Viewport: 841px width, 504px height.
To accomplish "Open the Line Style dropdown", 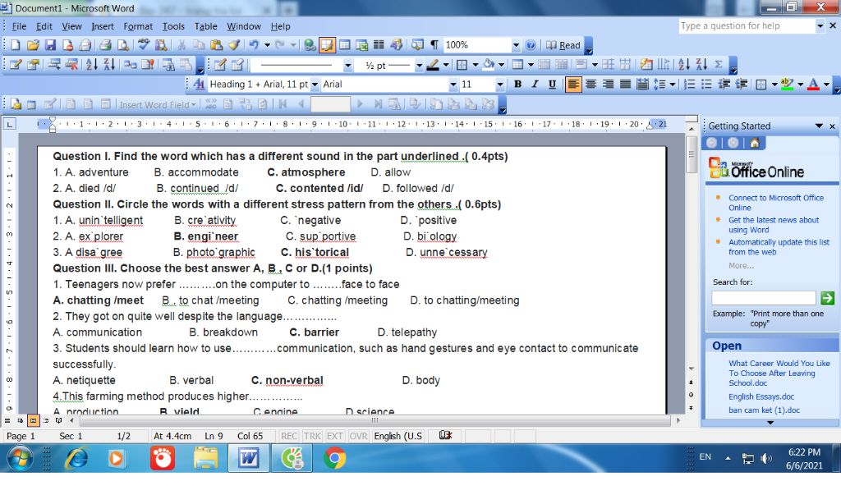I will coord(347,66).
